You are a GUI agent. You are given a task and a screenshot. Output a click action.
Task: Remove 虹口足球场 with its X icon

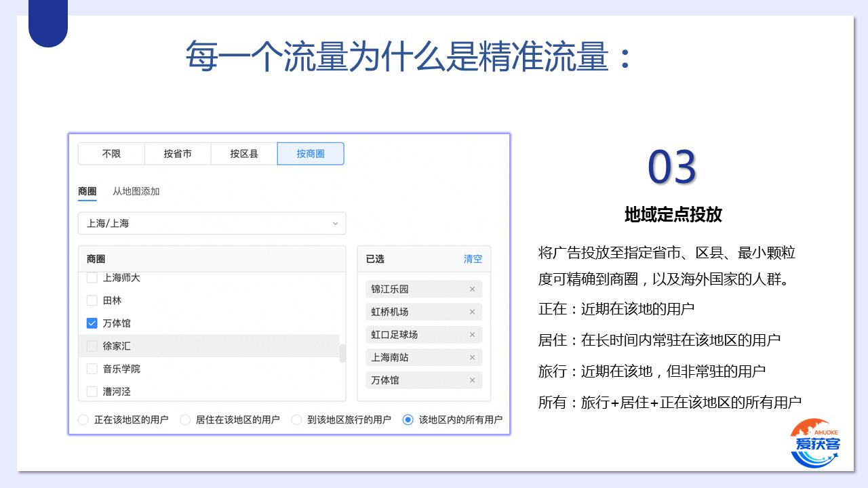[473, 335]
